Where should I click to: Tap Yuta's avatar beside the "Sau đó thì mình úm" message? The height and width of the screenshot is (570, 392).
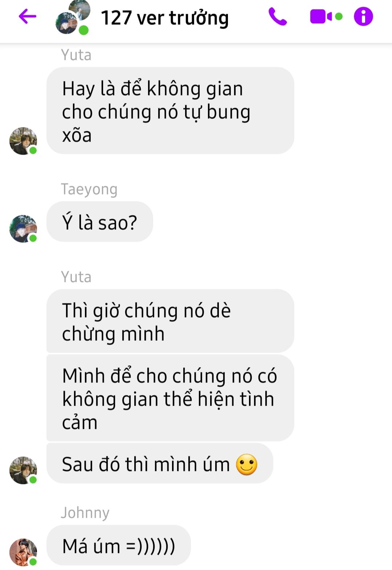pyautogui.click(x=23, y=470)
